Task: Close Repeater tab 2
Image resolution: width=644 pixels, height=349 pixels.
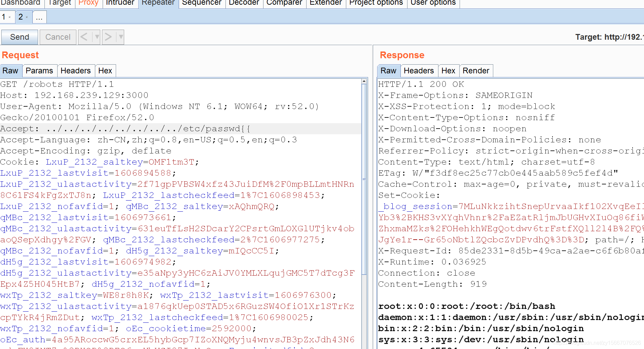Action: pos(27,17)
